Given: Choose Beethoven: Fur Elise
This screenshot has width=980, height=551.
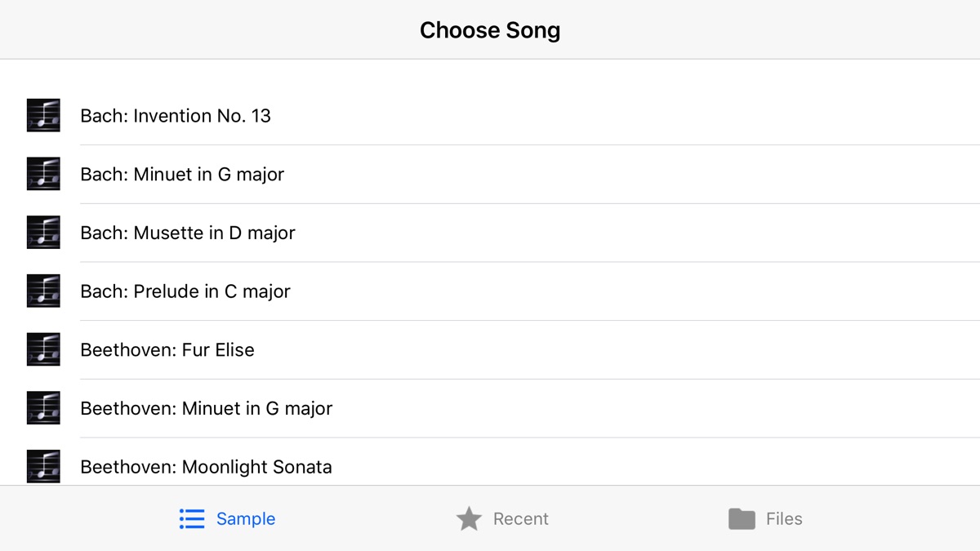Looking at the screenshot, I should pos(167,350).
